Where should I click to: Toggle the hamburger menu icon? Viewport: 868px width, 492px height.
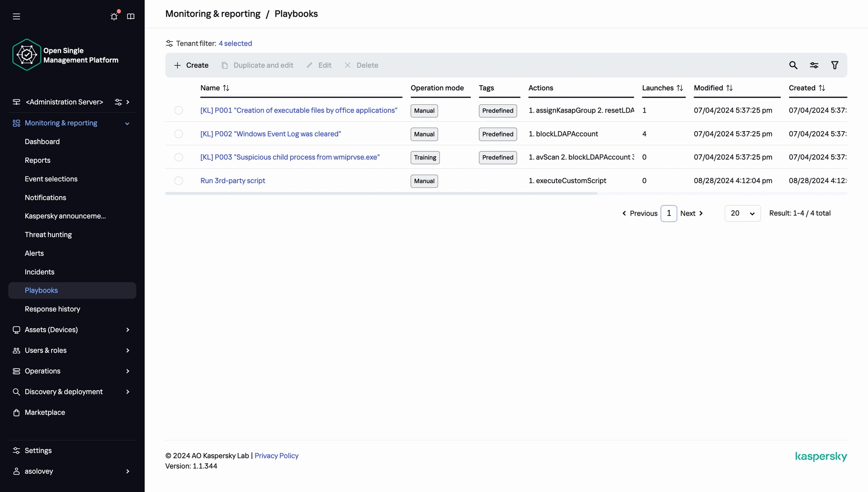[16, 16]
